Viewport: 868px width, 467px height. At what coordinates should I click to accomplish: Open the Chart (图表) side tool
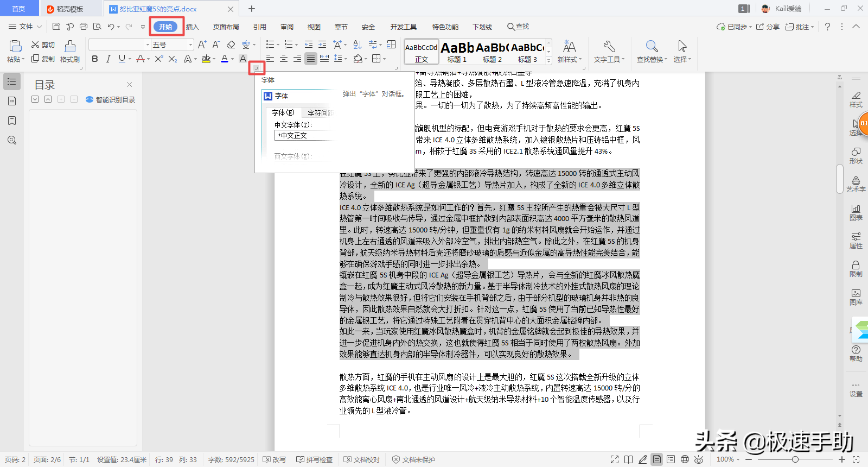click(856, 212)
